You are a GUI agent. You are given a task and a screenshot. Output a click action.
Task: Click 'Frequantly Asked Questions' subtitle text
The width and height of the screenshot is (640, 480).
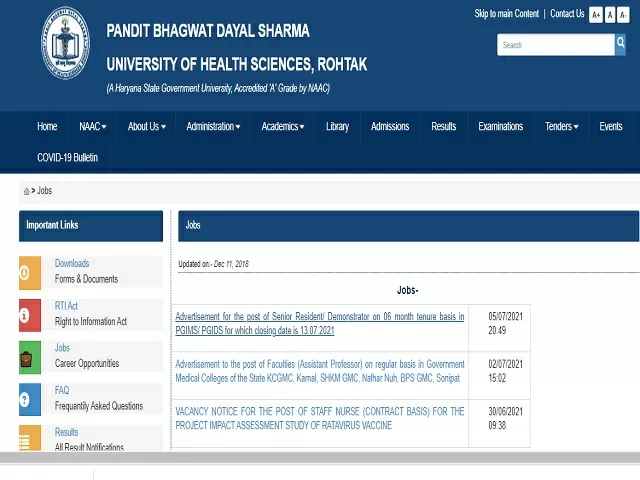[x=99, y=406]
